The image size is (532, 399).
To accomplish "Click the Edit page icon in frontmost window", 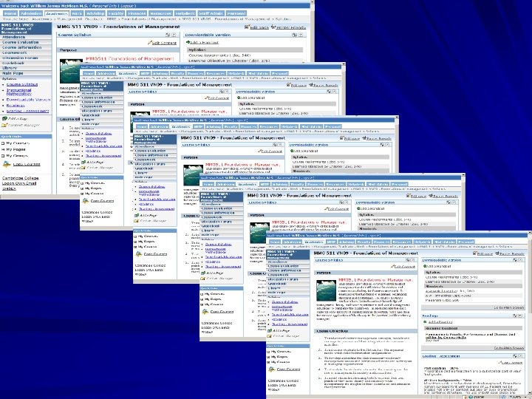I will coord(475,253).
